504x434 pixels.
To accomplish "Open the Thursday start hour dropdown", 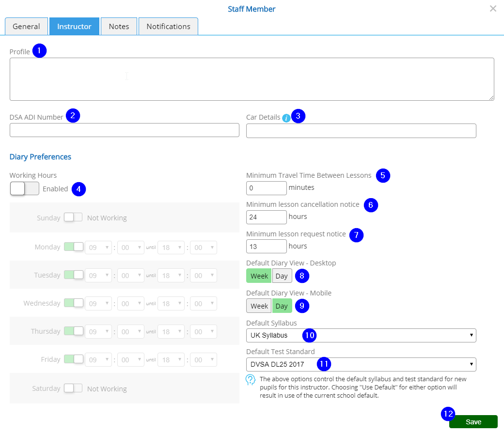I will click(98, 331).
